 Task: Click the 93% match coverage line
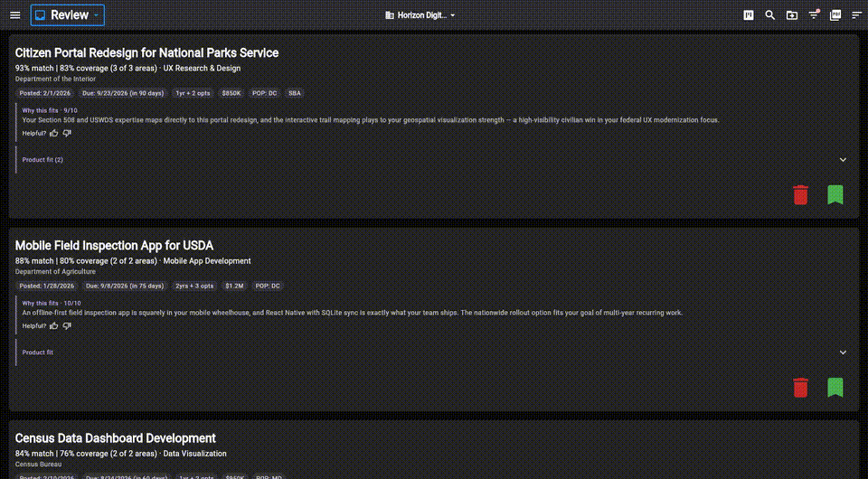(x=127, y=69)
